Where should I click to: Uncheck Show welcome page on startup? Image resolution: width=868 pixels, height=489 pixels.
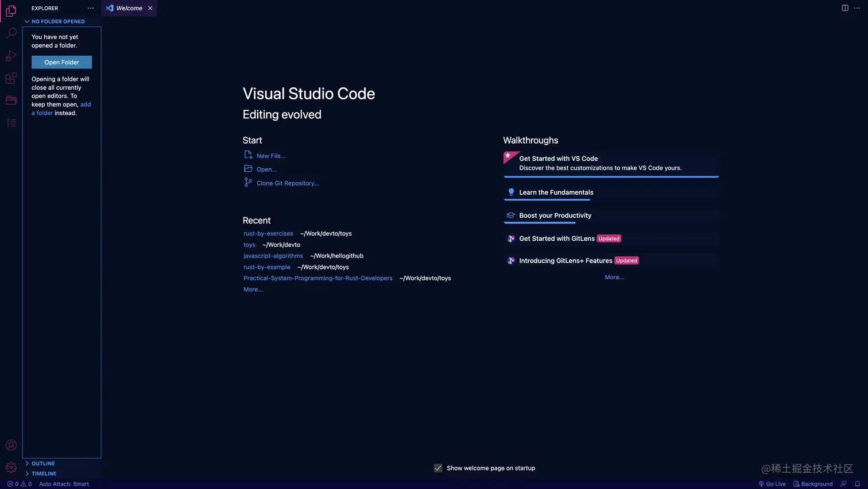(x=438, y=468)
